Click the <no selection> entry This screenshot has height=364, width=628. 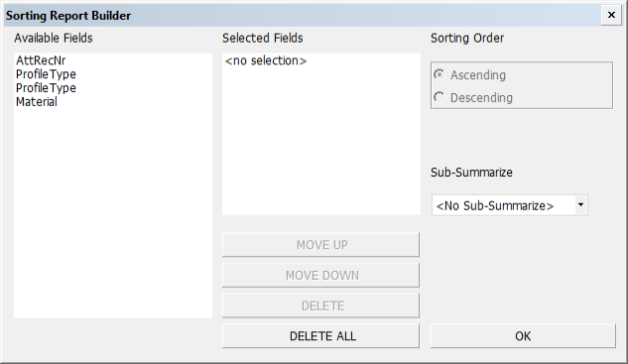click(x=266, y=61)
